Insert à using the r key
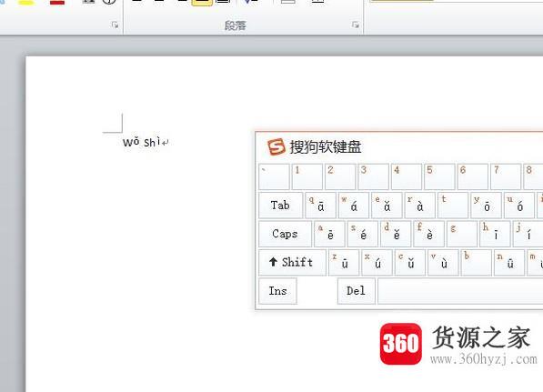The image size is (543, 392). (x=419, y=205)
